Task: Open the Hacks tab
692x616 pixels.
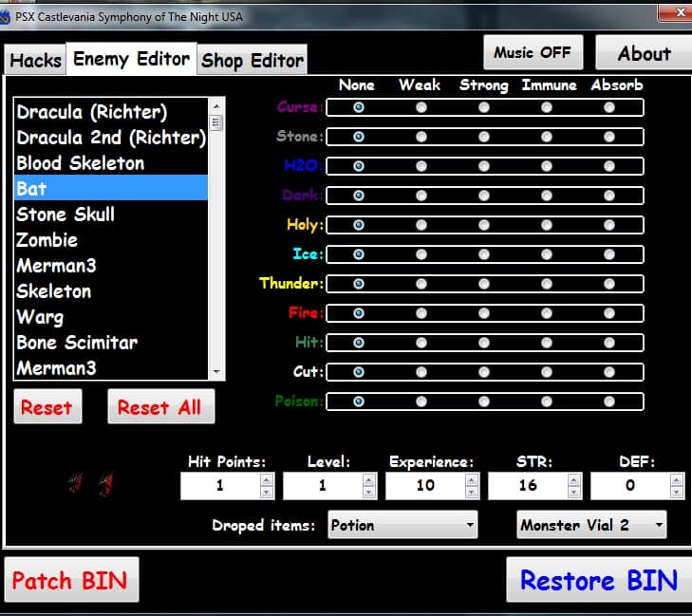Action: pyautogui.click(x=35, y=60)
